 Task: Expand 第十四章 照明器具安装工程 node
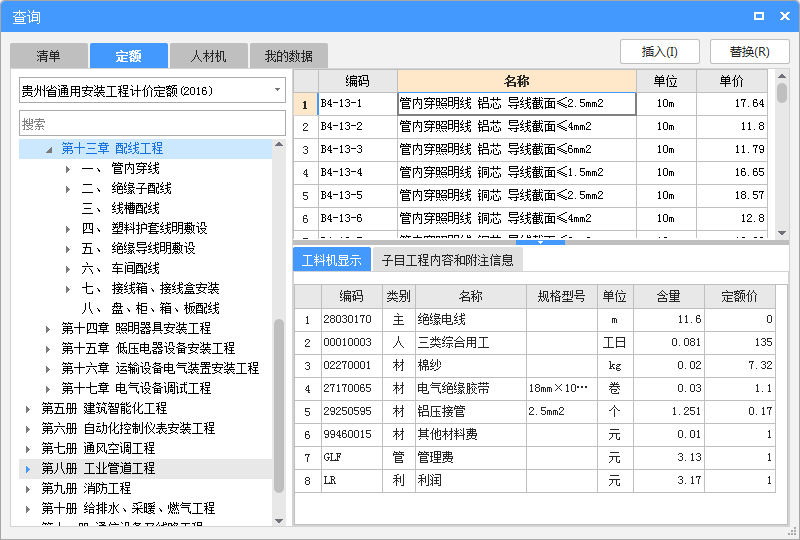(x=48, y=329)
